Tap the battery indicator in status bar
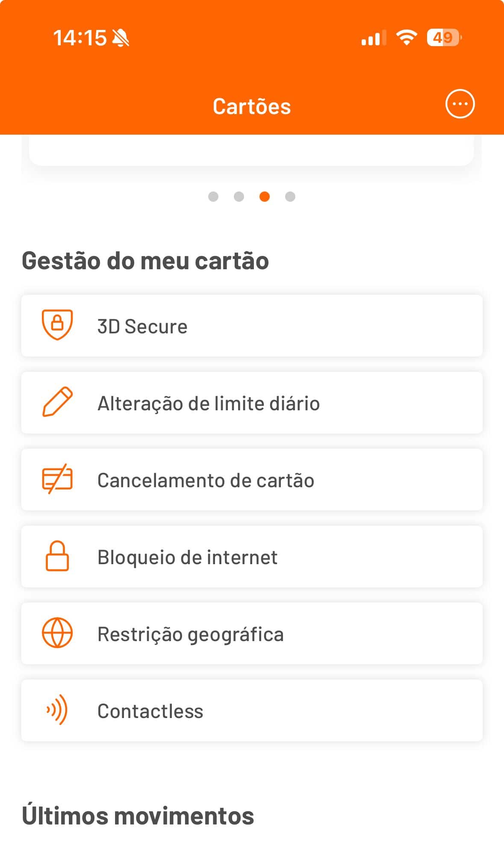Image resolution: width=504 pixels, height=842 pixels. coord(444,38)
